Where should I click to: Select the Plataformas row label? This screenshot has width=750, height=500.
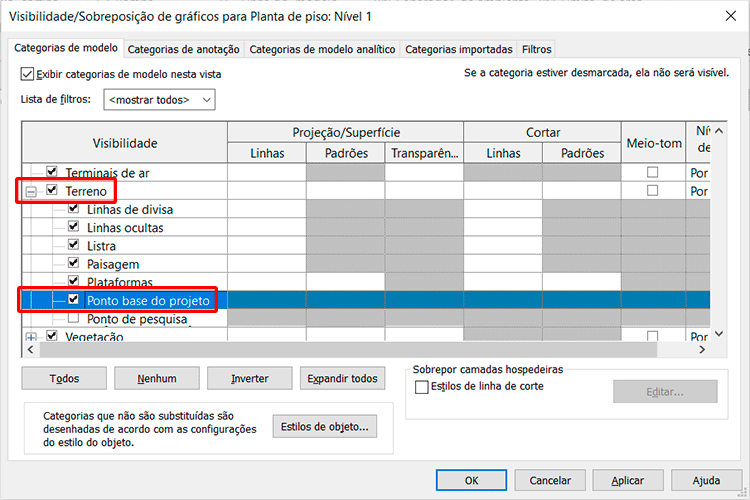pyautogui.click(x=120, y=282)
